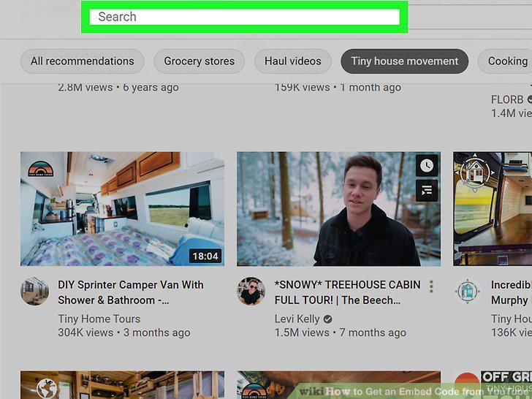The height and width of the screenshot is (399, 532).
Task: Add treehouse video to Watch Later
Action: point(427,166)
